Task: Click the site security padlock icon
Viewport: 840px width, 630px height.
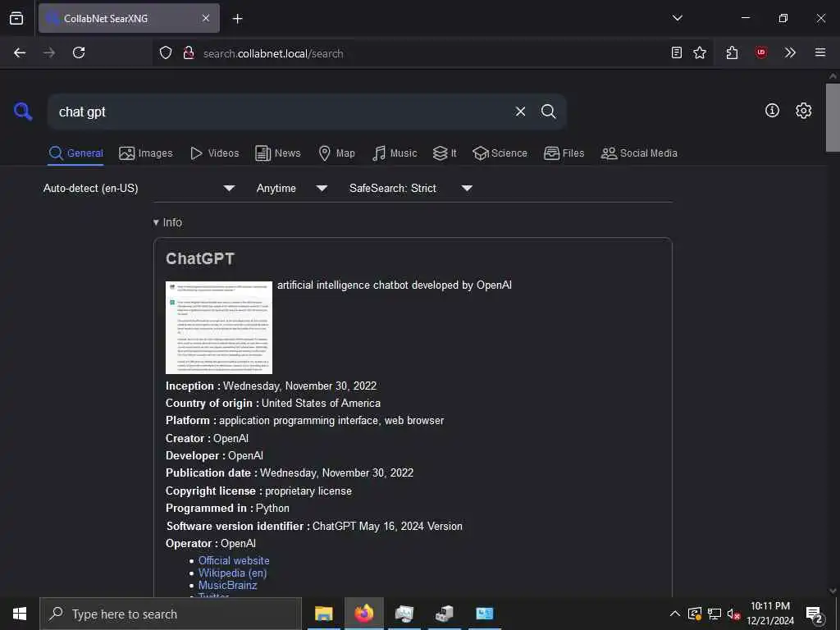Action: [x=189, y=52]
